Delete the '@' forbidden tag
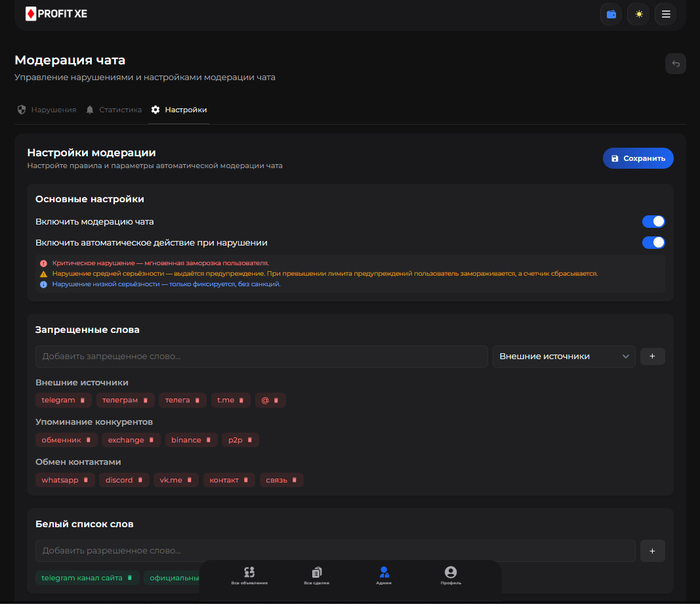This screenshot has height=604, width=700. click(276, 400)
